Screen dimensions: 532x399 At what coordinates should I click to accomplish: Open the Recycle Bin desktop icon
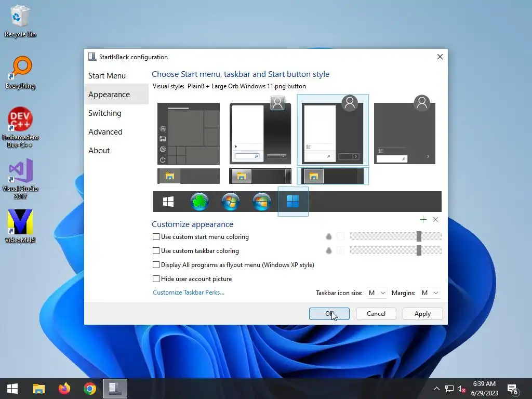click(x=20, y=21)
